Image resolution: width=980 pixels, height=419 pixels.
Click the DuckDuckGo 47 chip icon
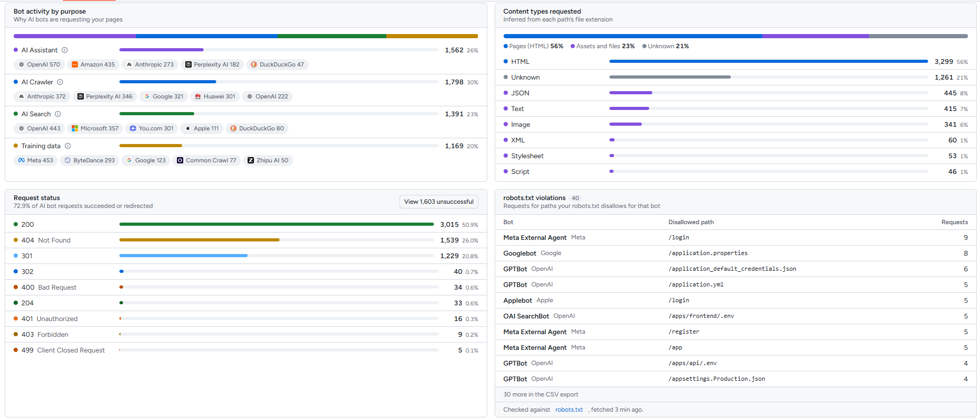254,65
